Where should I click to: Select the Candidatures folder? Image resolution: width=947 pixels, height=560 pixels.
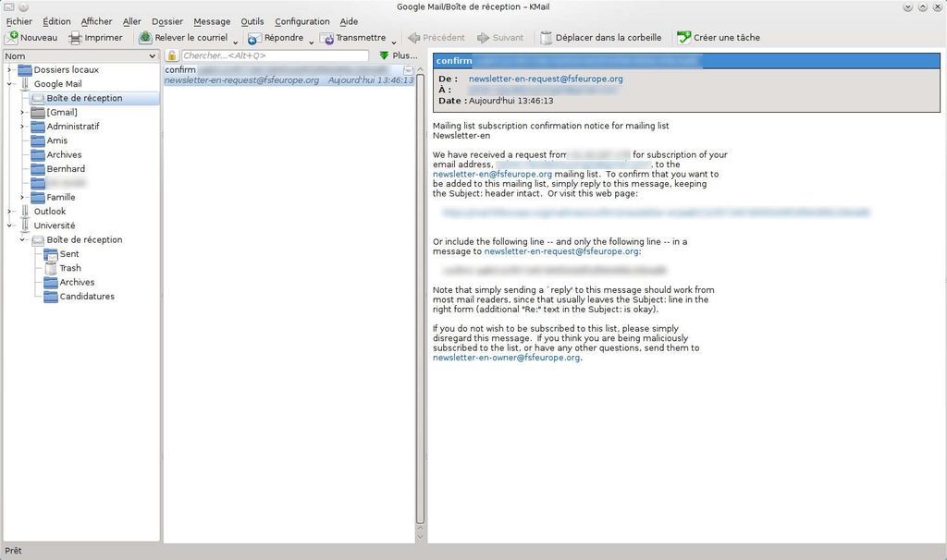coord(87,296)
